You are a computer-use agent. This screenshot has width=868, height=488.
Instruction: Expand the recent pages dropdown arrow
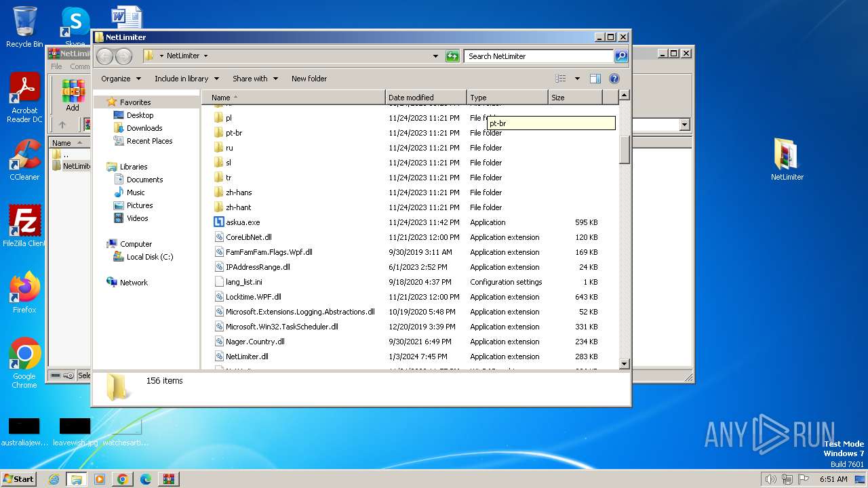138,56
